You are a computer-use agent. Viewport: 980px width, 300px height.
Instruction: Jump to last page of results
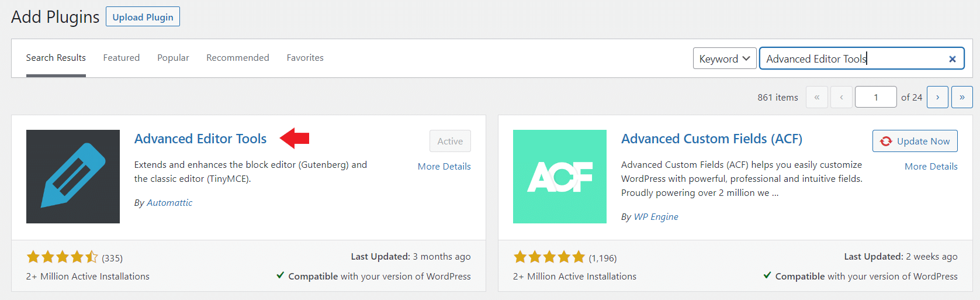click(962, 97)
